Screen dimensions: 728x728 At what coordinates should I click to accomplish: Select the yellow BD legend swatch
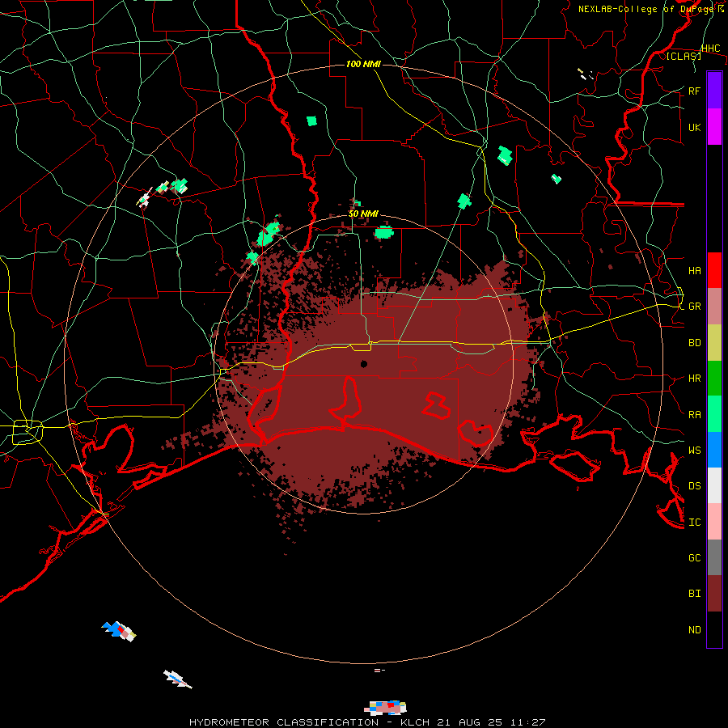714,342
